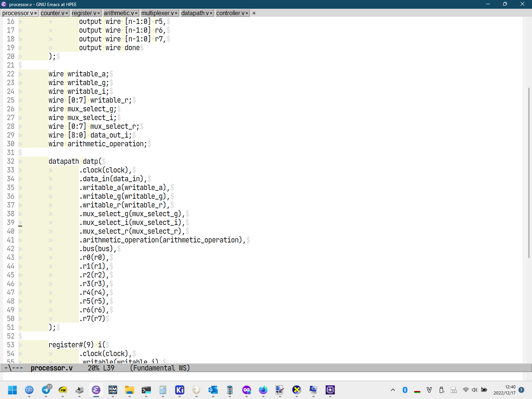This screenshot has width=532, height=399.
Task: Open Calculator from the taskbar
Action: [163, 390]
